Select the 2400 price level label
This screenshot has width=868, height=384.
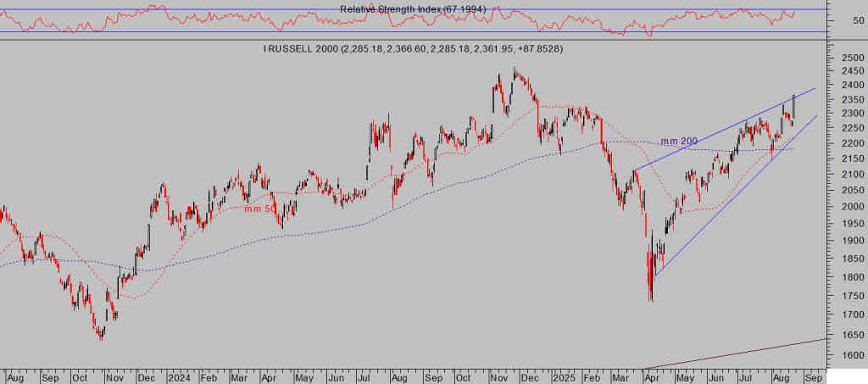[851, 86]
